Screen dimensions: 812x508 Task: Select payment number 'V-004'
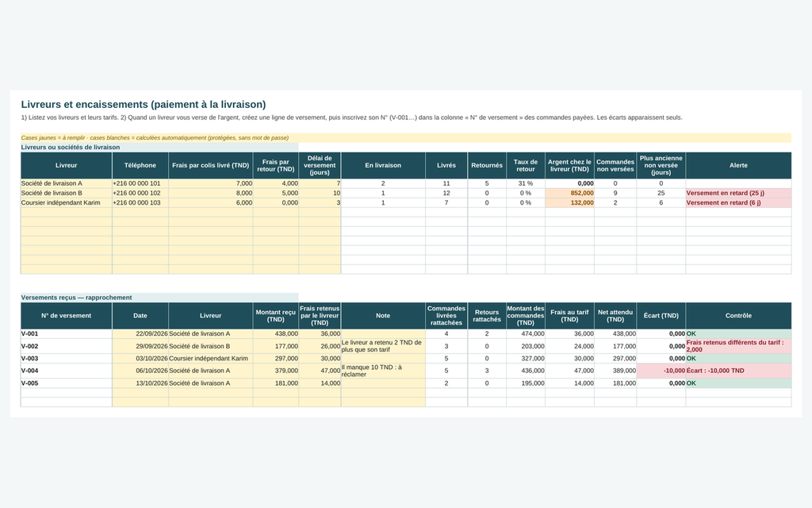pyautogui.click(x=67, y=371)
